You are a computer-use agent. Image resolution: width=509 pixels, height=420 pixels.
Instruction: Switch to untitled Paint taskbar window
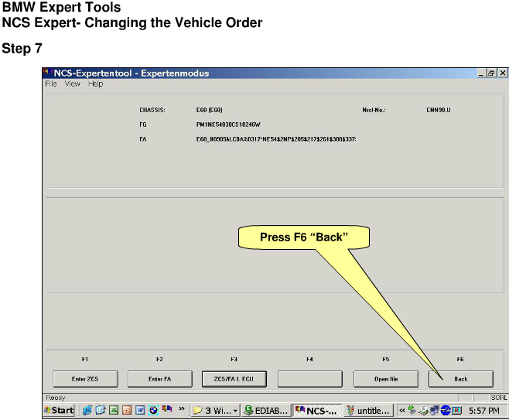(369, 411)
